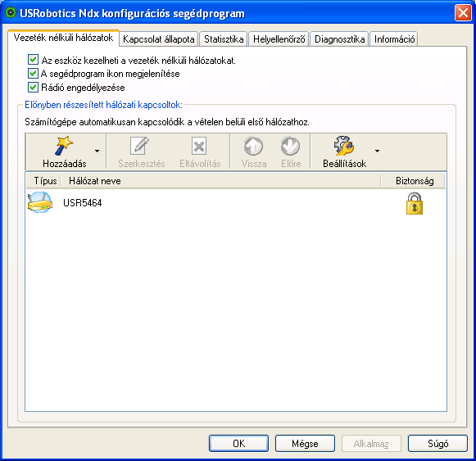
Task: Click the Hozzáadás wand icon
Action: tap(64, 146)
